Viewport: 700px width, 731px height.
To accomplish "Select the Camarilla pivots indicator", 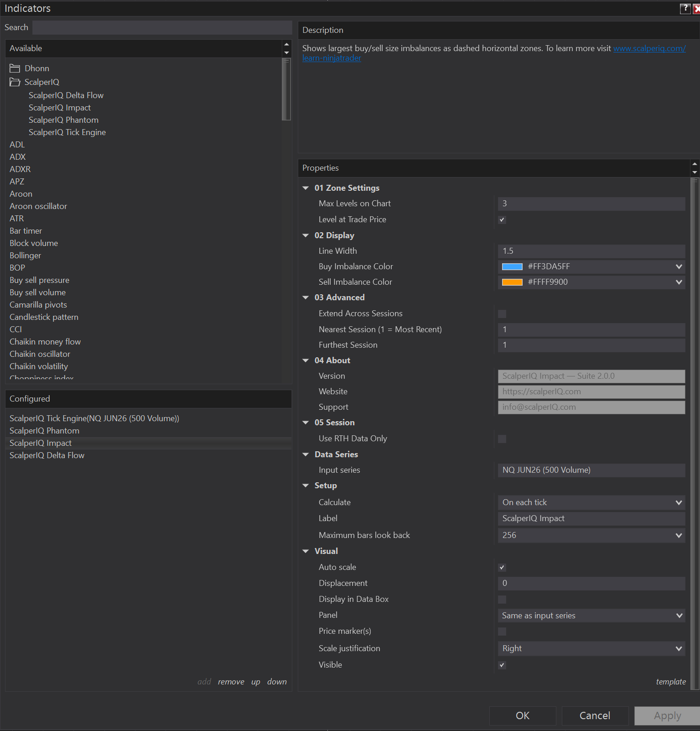I will (38, 305).
